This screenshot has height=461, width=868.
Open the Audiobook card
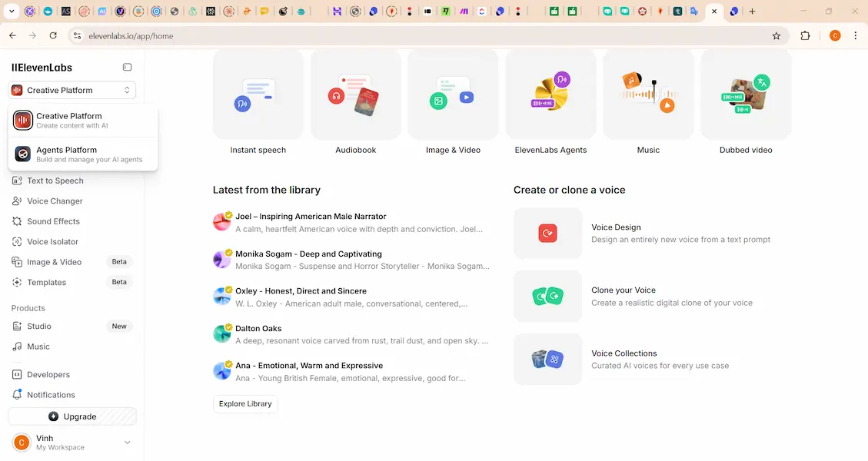(355, 95)
